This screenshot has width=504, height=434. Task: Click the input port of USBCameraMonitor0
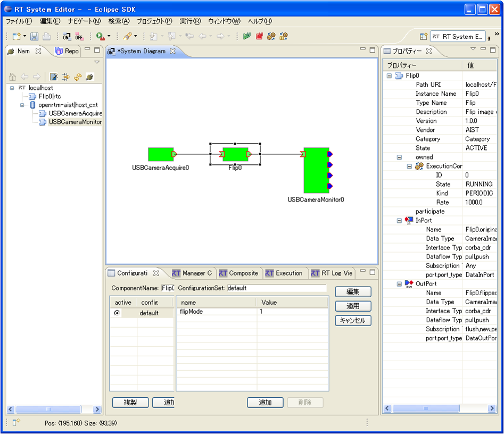[x=303, y=154]
